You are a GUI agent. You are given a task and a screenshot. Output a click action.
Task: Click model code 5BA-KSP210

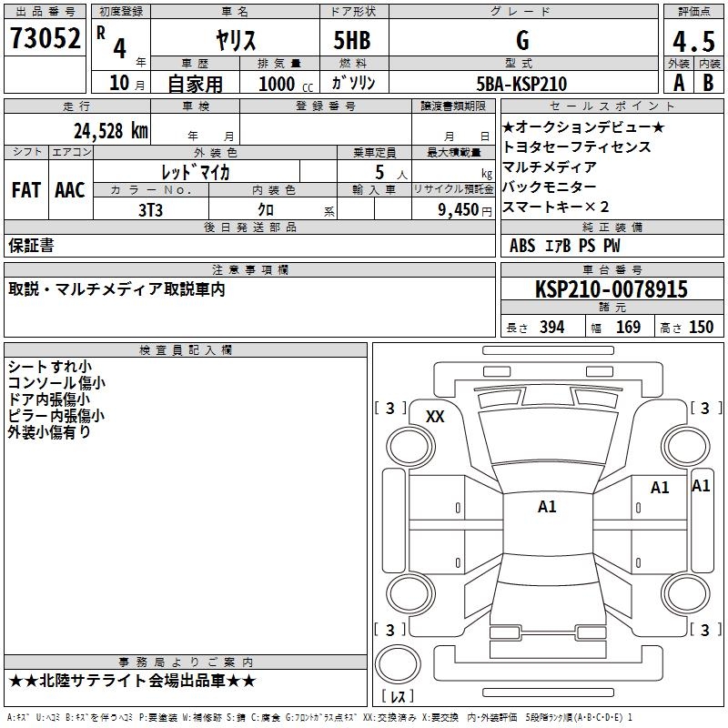521,84
